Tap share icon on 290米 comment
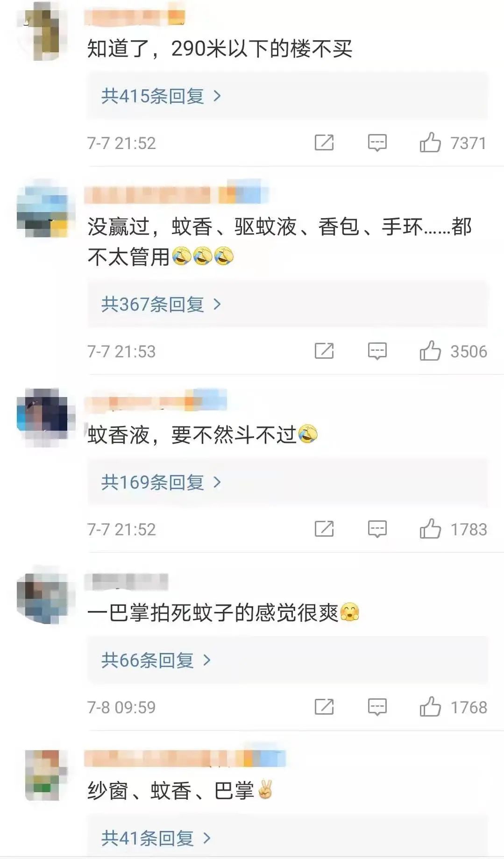The image size is (504, 859). (324, 142)
